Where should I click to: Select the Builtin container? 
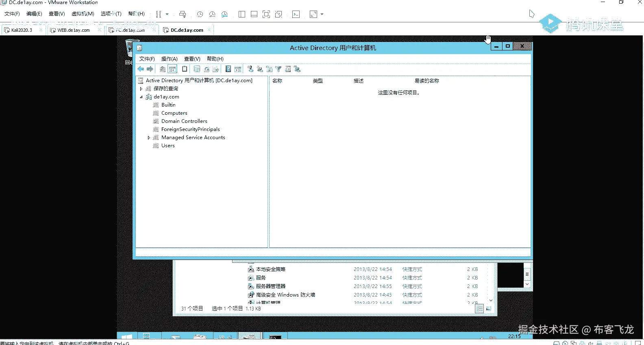(x=168, y=105)
